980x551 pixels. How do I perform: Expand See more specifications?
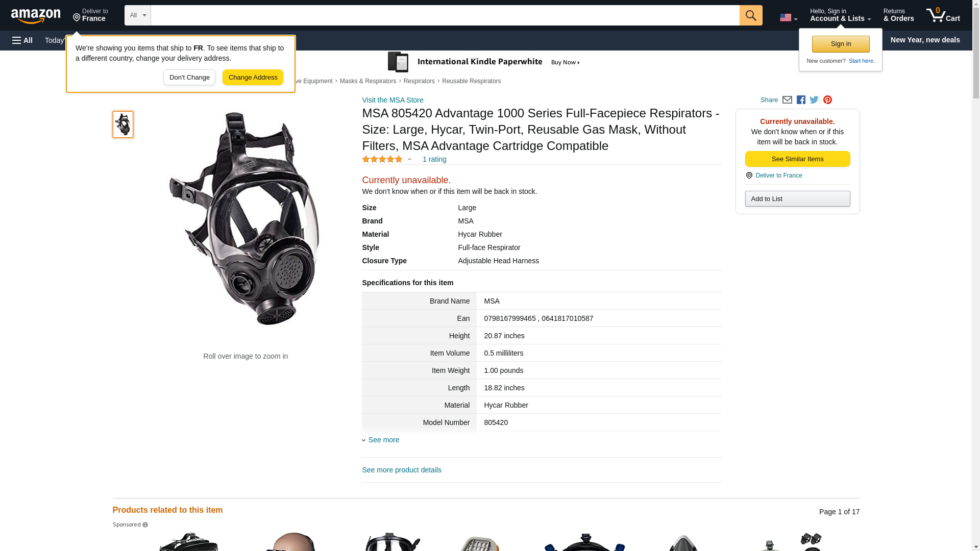pyautogui.click(x=383, y=440)
